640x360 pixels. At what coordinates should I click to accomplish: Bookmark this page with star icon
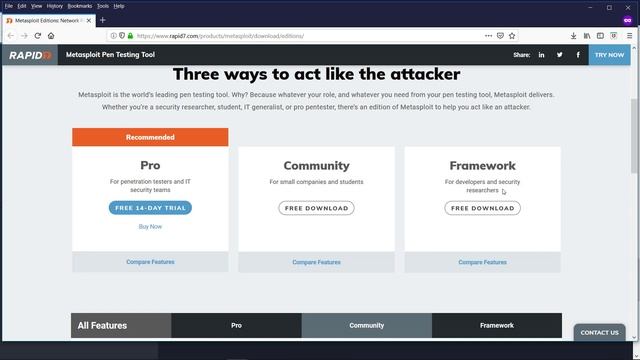[512, 36]
